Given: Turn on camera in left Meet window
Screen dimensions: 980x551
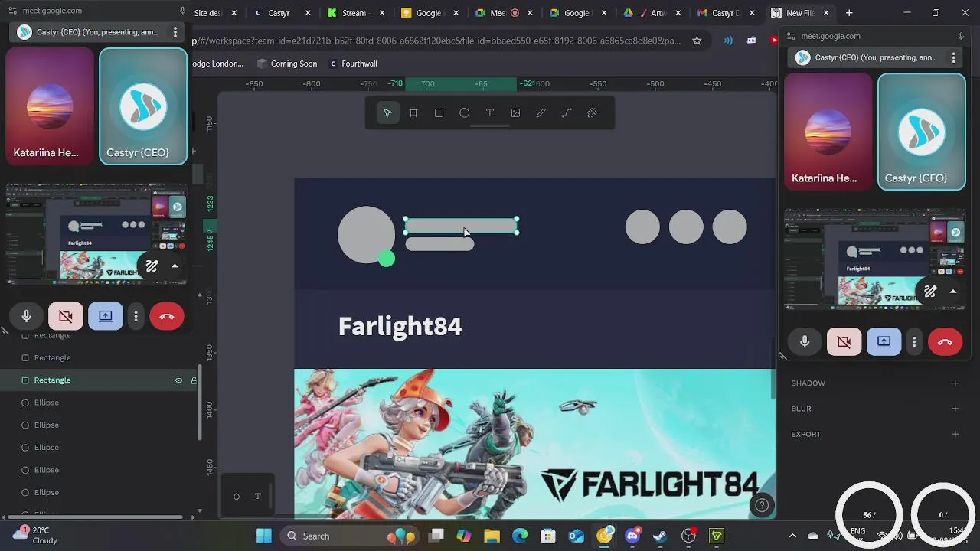Looking at the screenshot, I should [66, 316].
